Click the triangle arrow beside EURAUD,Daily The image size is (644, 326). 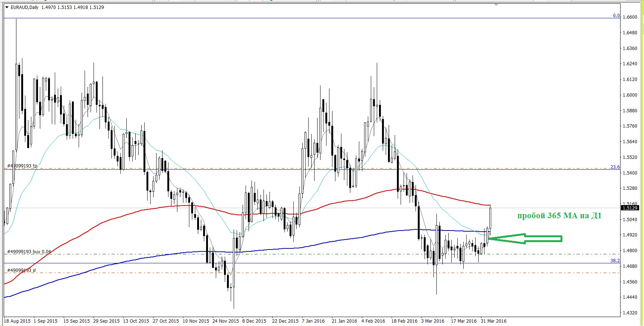(x=7, y=7)
